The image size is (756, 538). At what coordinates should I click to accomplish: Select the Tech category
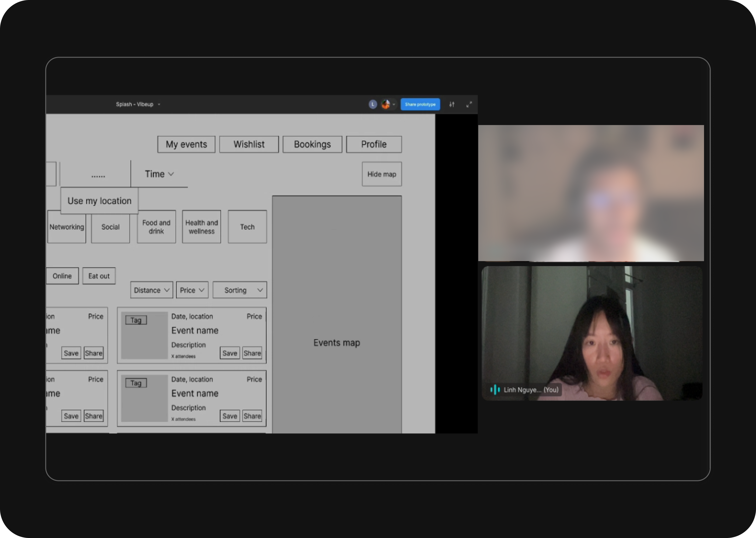click(247, 227)
